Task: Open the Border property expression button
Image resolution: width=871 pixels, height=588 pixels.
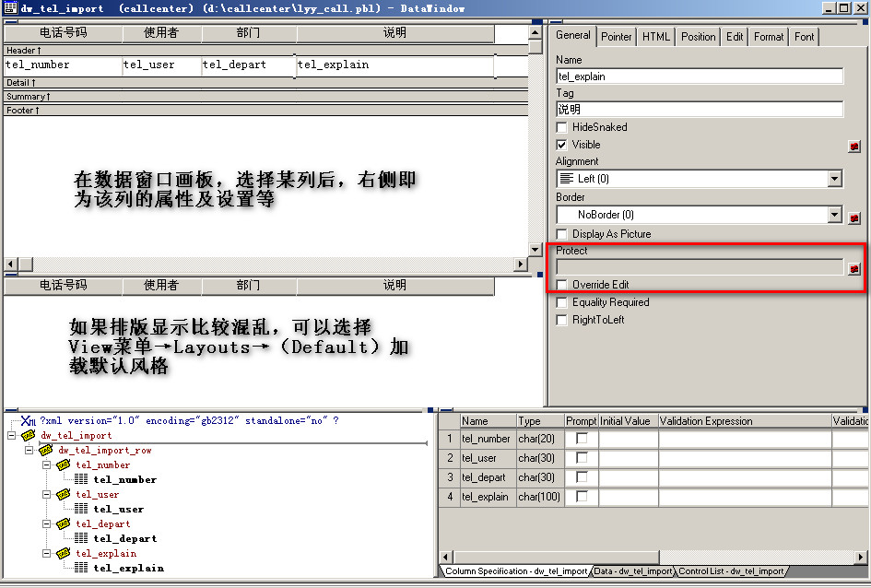Action: coord(854,218)
